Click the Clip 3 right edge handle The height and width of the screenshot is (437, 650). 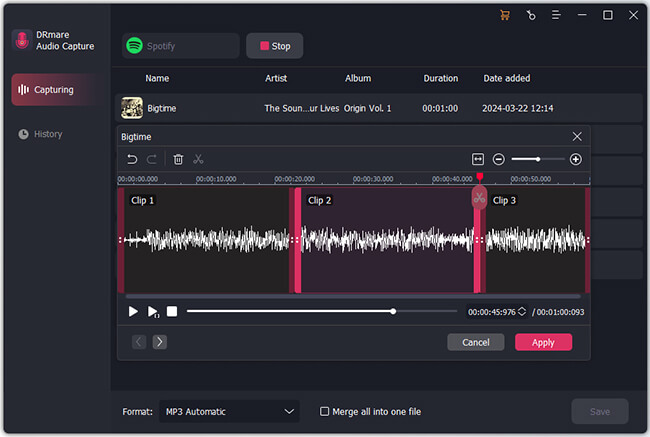[588, 240]
